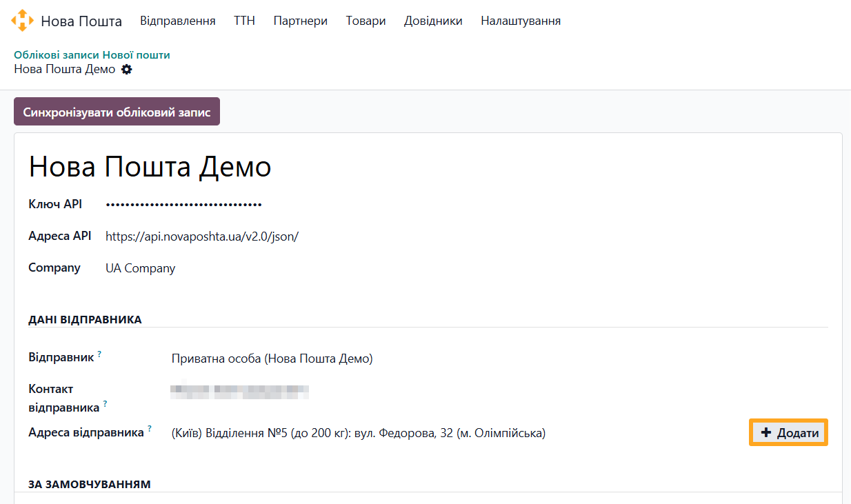Screen dimensions: 851x504
Task: Open the ТТН menu
Action: click(x=244, y=21)
